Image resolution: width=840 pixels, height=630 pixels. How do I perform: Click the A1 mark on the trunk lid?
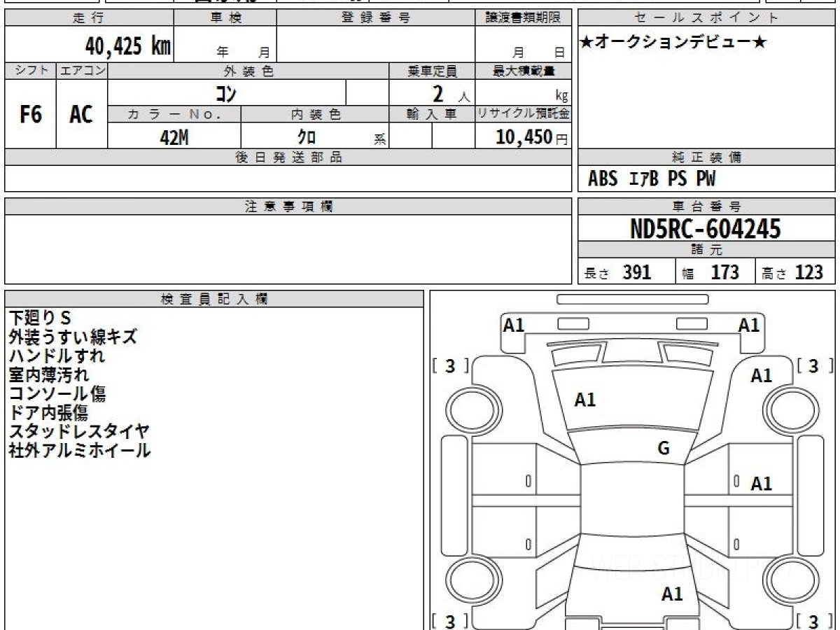click(x=672, y=594)
